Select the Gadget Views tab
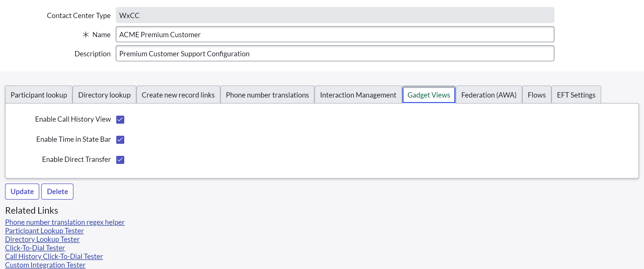Viewport: 644px width, 269px height. click(429, 95)
